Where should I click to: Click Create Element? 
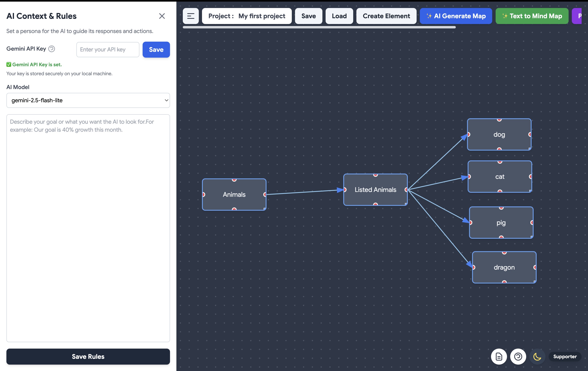(386, 16)
